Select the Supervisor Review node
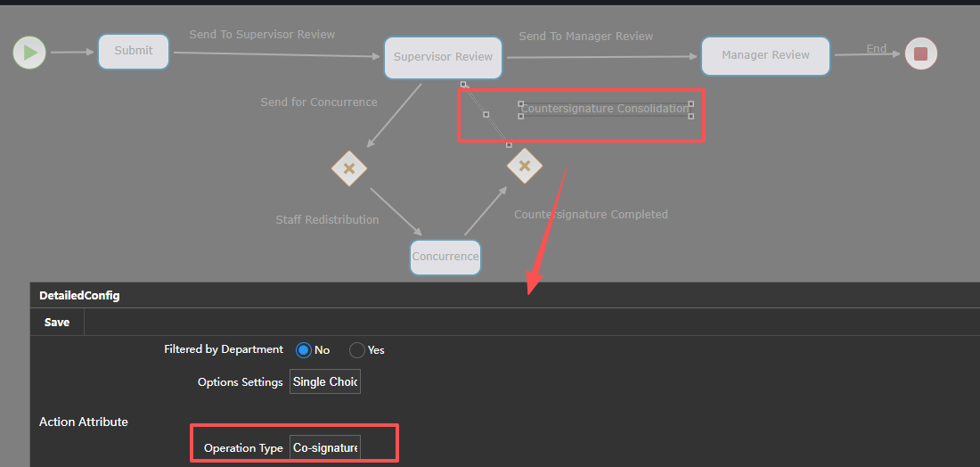980x467 pixels. click(x=443, y=57)
